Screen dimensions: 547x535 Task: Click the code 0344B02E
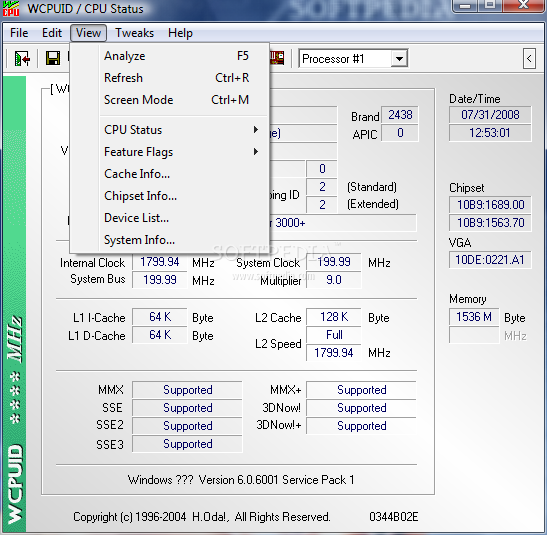[394, 517]
